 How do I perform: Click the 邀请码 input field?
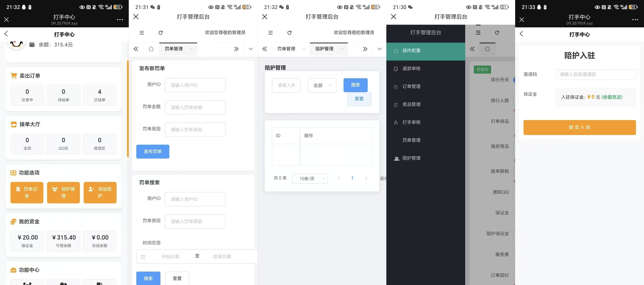click(596, 74)
